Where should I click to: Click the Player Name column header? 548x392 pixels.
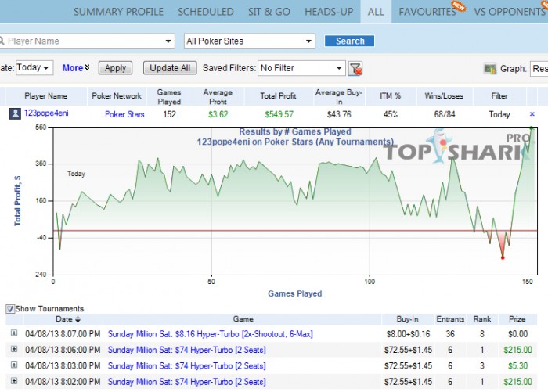point(45,96)
